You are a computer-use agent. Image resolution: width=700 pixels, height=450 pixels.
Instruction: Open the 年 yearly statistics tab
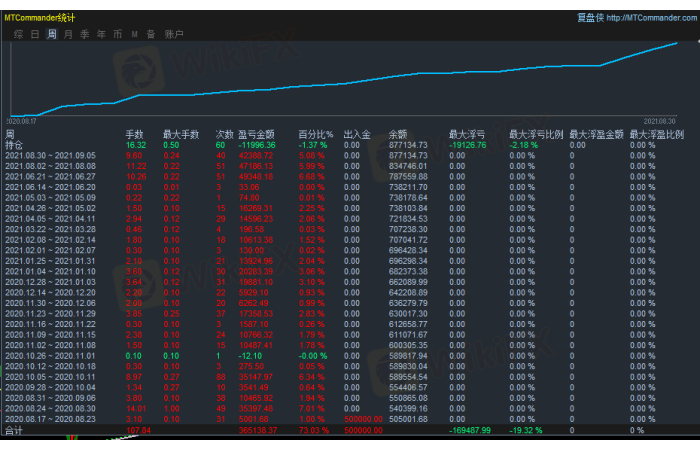[x=101, y=34]
